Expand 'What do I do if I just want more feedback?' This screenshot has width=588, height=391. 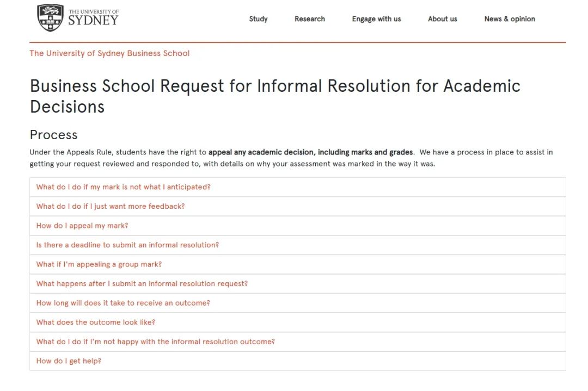coord(298,206)
